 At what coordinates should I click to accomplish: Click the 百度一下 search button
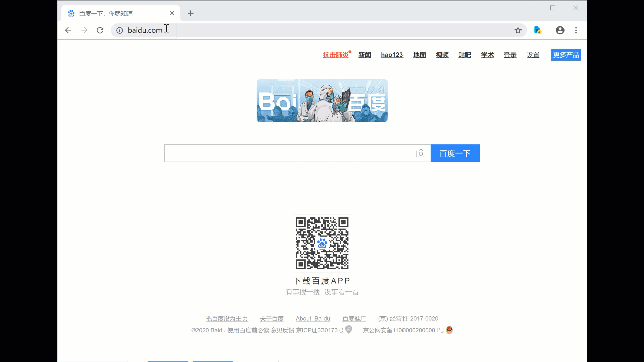(455, 153)
